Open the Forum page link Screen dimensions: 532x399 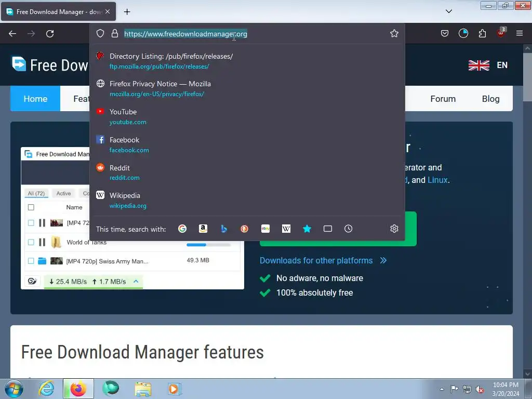click(443, 99)
